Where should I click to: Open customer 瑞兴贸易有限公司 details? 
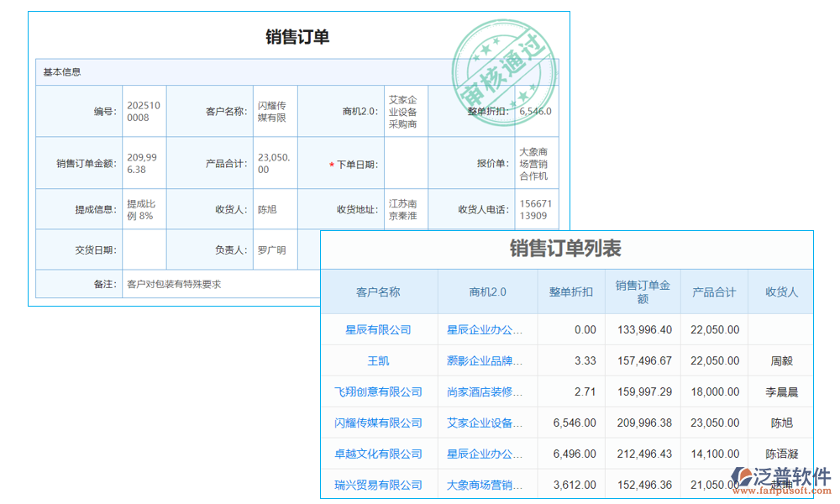coord(379,485)
